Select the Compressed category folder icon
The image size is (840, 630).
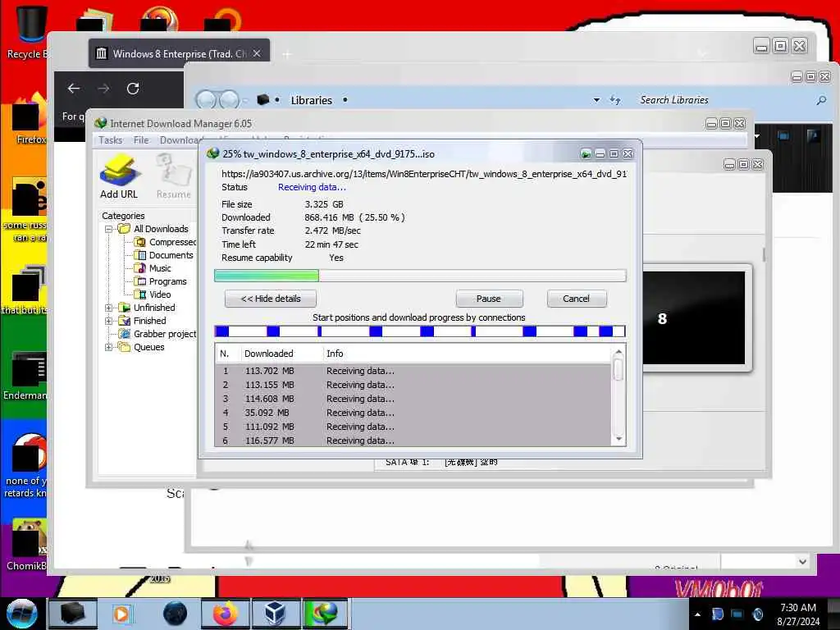tap(140, 242)
